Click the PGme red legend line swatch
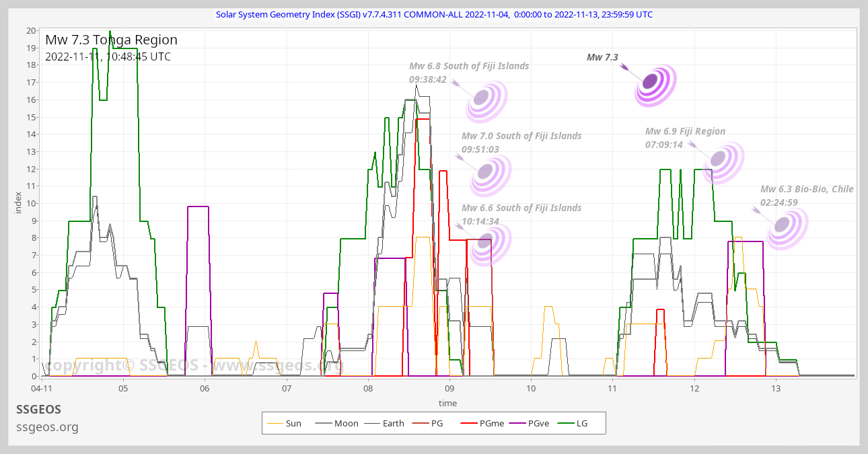The height and width of the screenshot is (454, 868). tap(469, 424)
